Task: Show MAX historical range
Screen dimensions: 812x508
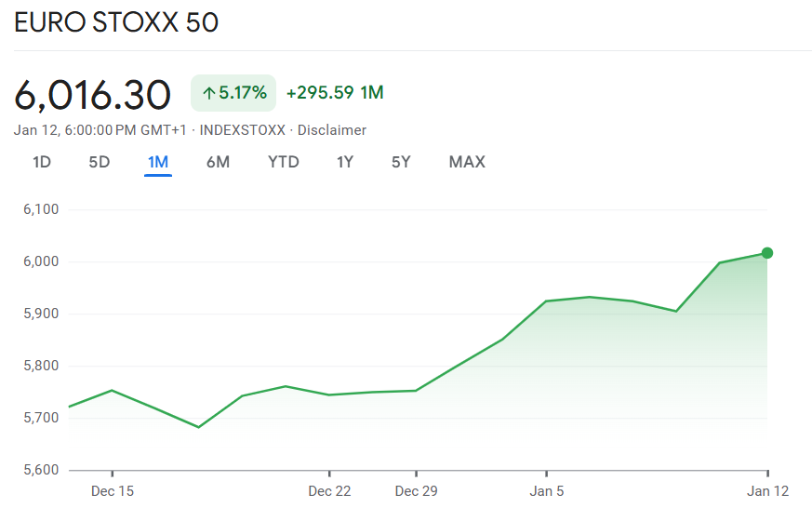Action: click(467, 162)
